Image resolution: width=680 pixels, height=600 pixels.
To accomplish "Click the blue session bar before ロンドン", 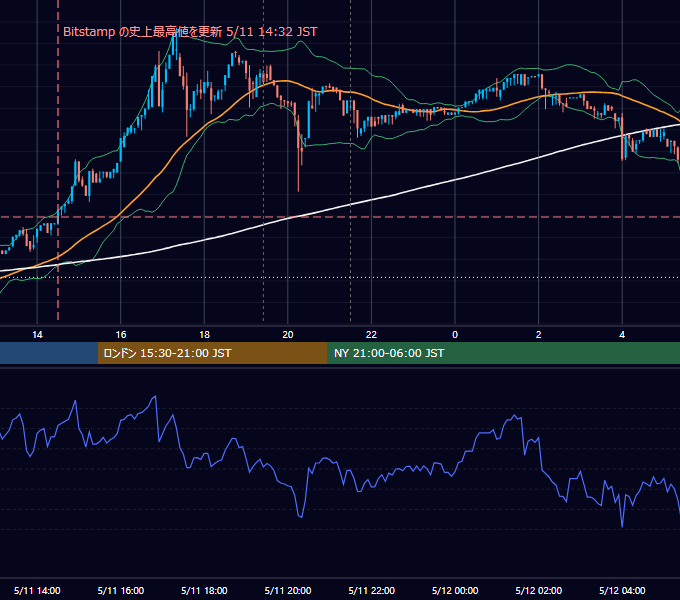I will coord(49,353).
